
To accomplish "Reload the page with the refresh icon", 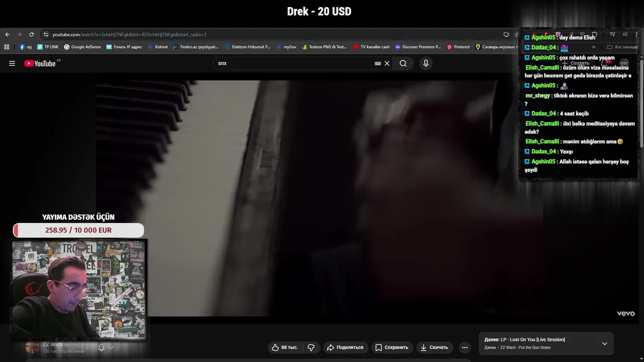I will tap(31, 35).
